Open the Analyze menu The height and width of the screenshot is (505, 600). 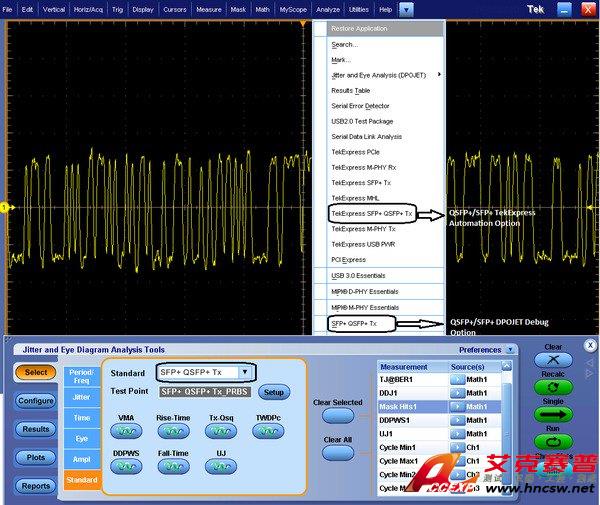(x=327, y=9)
